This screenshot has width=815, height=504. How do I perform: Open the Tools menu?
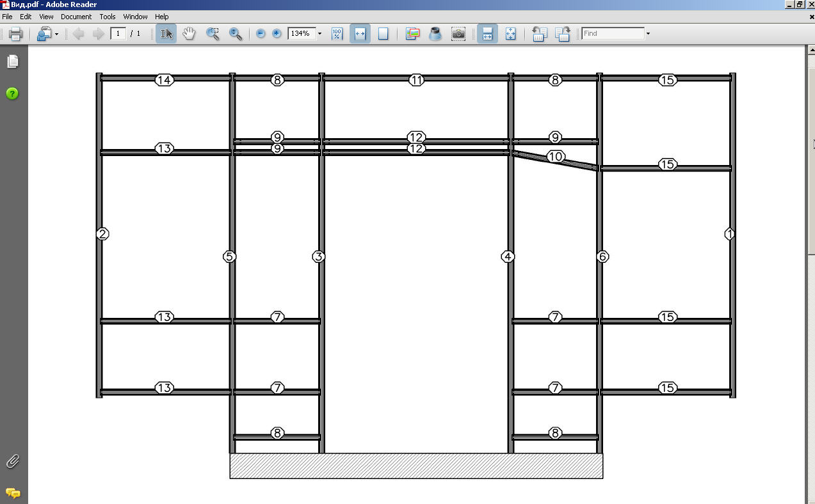point(108,17)
